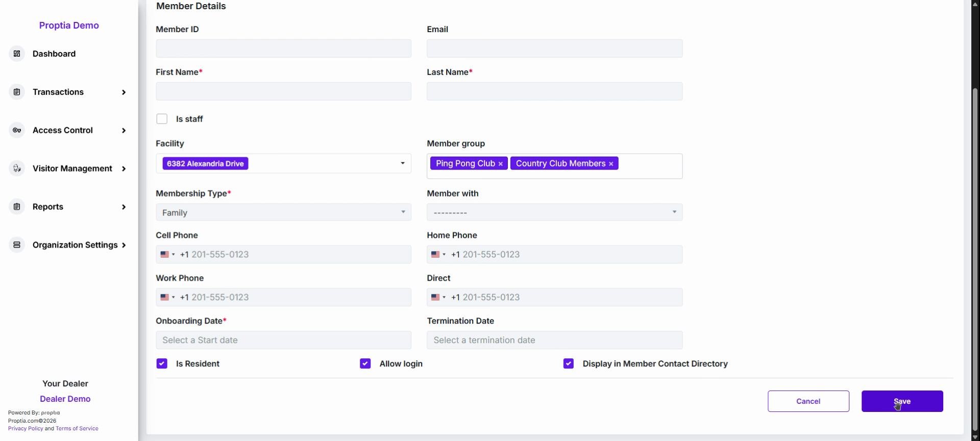Expand the Organization Settings chevron
The height and width of the screenshot is (441, 980).
click(x=124, y=246)
